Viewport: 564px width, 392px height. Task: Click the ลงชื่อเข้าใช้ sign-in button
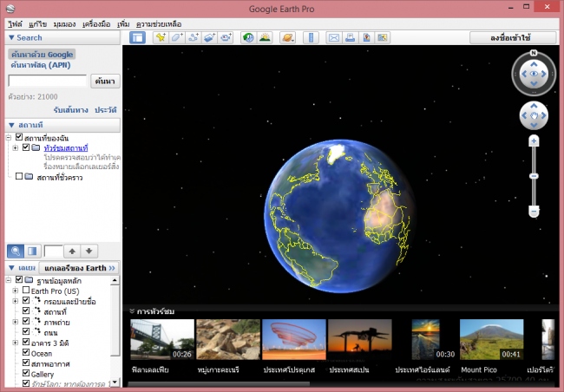(513, 38)
